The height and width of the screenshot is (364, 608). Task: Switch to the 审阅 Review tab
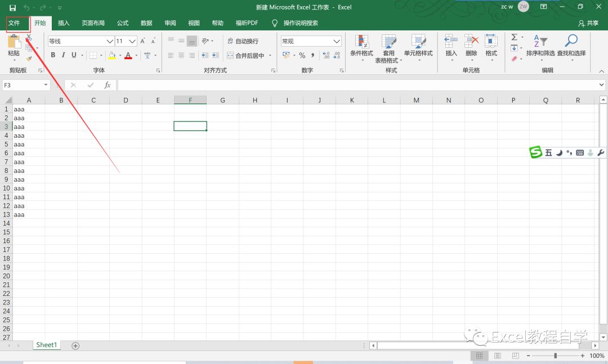point(170,23)
